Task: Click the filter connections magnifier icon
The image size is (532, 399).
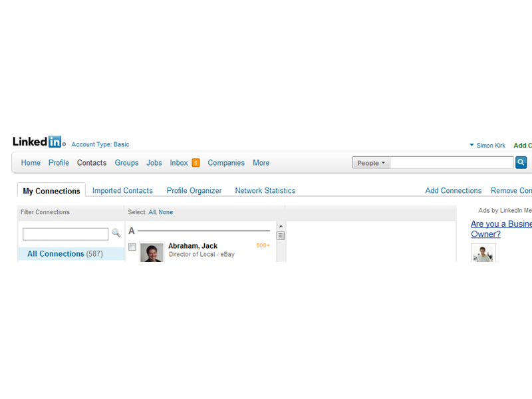Action: 116,233
